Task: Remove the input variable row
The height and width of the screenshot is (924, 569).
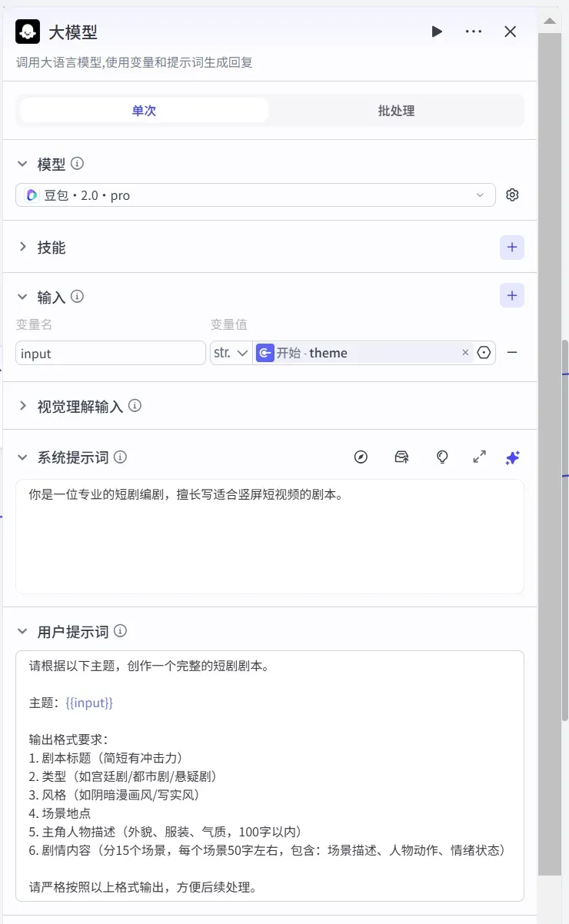Action: pyautogui.click(x=512, y=353)
